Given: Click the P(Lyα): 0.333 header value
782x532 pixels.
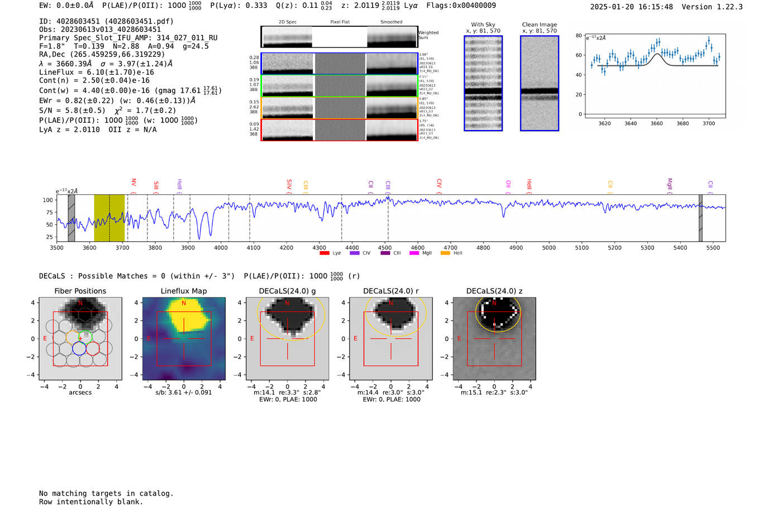Looking at the screenshot, I should tap(239, 6).
